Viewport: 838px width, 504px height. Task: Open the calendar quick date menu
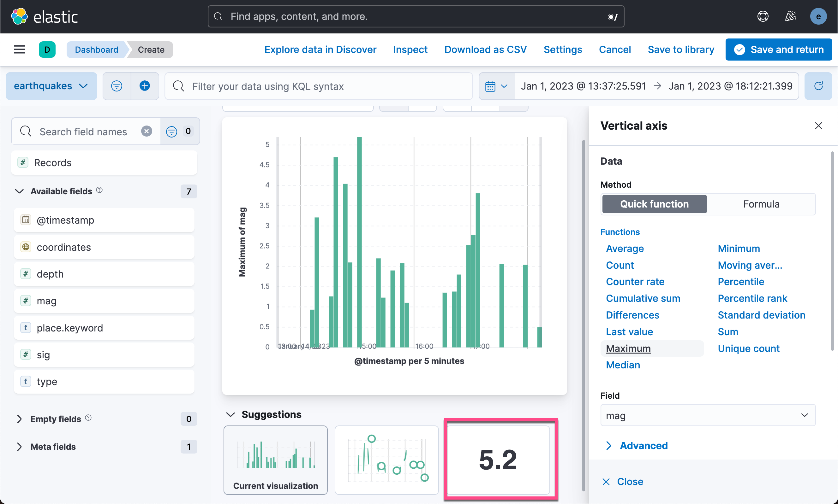tap(496, 86)
